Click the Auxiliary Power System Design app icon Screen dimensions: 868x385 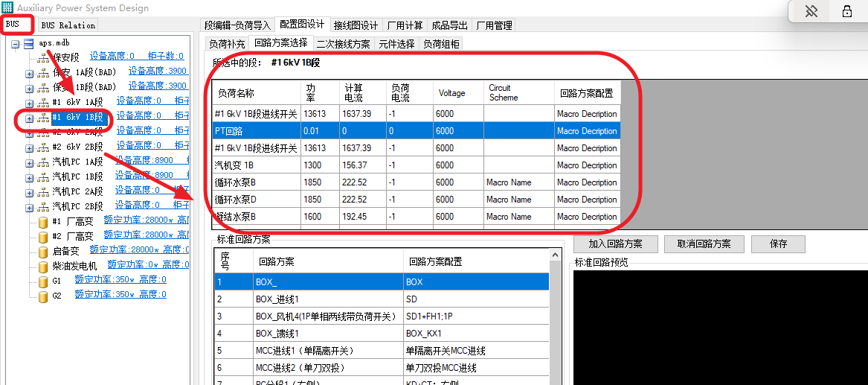point(7,7)
